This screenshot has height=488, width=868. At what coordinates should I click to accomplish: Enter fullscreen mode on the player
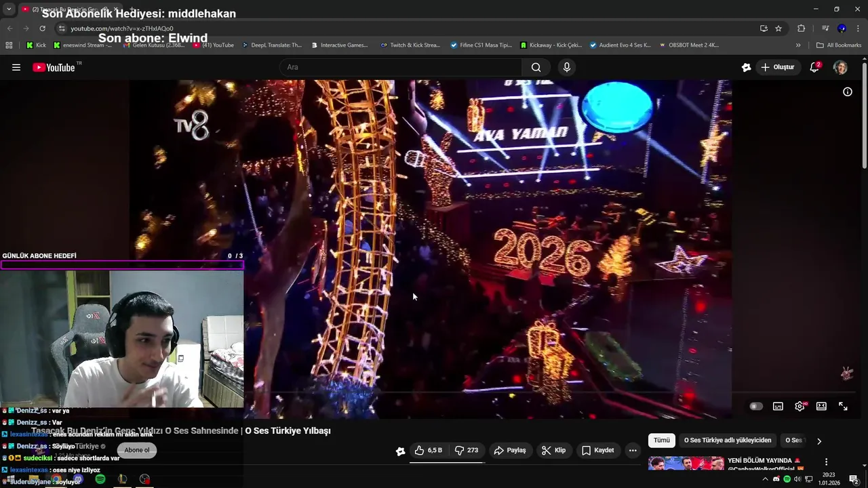(x=843, y=406)
